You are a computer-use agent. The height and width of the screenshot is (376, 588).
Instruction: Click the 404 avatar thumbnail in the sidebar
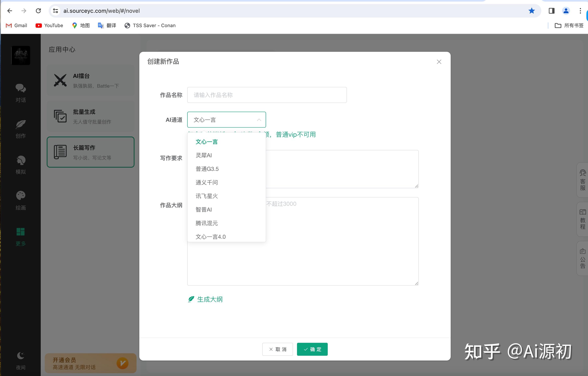click(x=21, y=55)
